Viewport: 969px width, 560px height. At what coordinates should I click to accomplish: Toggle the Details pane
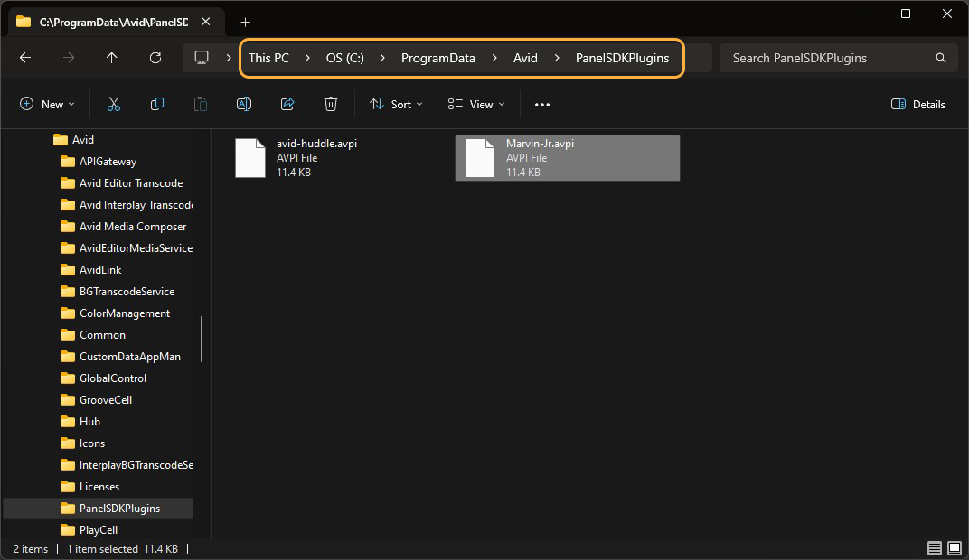(918, 105)
